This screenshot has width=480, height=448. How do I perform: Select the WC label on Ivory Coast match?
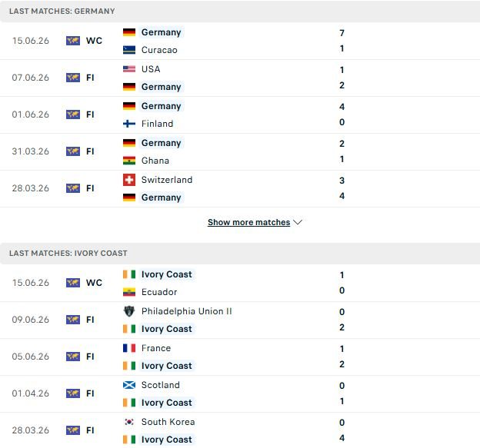(94, 283)
